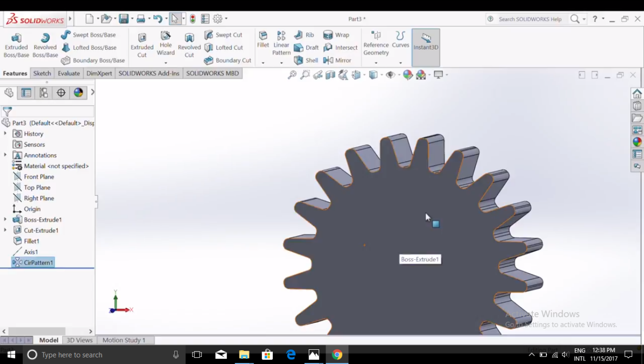The height and width of the screenshot is (364, 644).
Task: Select the Rib feature
Action: point(304,35)
